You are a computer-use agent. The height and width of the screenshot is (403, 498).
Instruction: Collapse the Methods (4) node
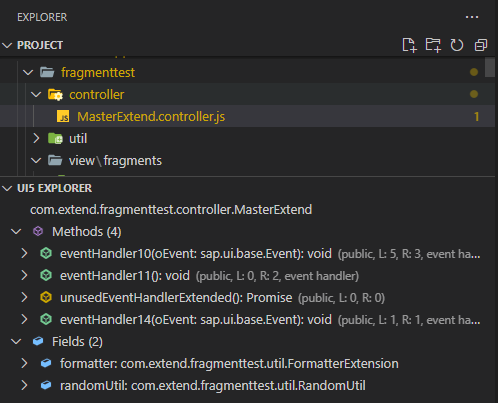[x=16, y=231]
